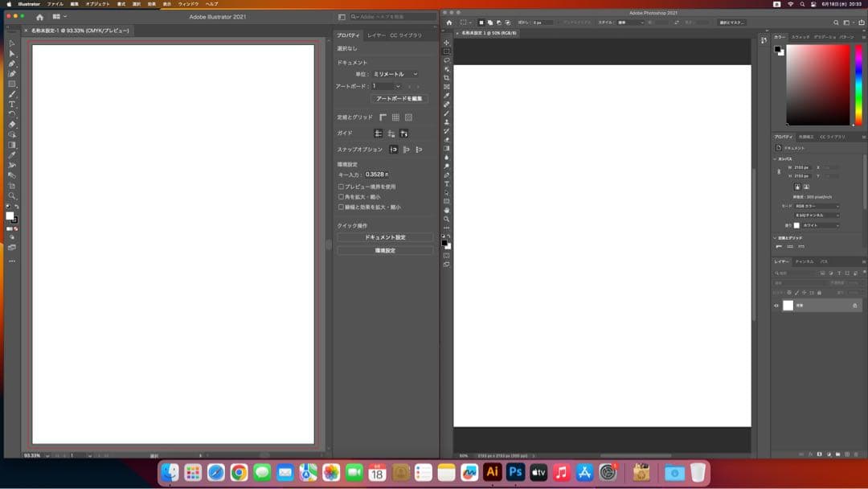
Task: Click the Photoshop home icon
Action: pyautogui.click(x=449, y=23)
